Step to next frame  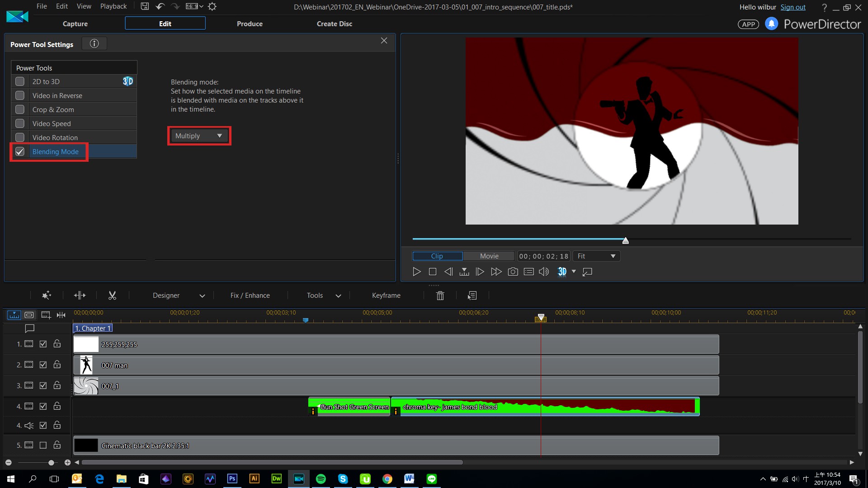click(x=480, y=272)
